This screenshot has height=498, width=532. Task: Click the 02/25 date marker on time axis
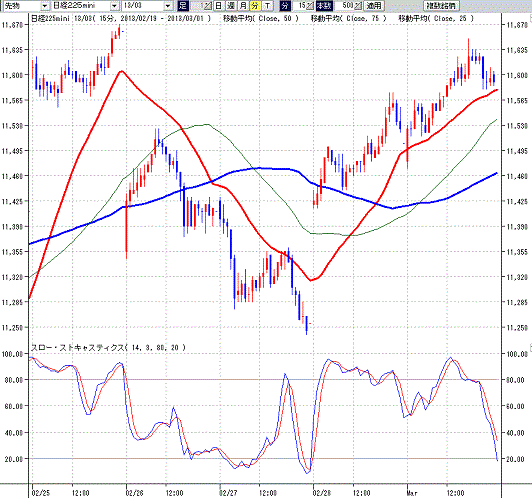(x=41, y=493)
